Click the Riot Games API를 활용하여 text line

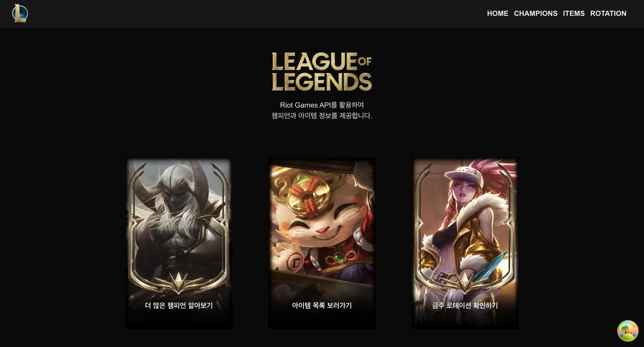[x=322, y=105]
